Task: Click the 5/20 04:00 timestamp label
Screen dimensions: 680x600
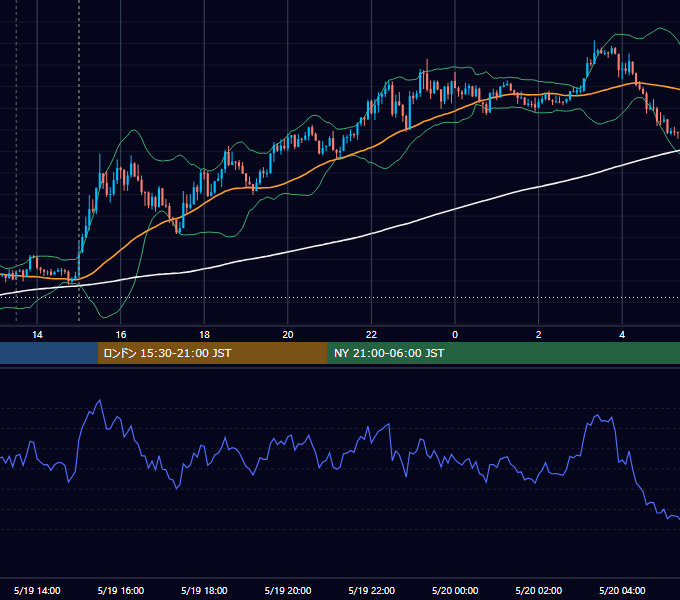Action: [622, 590]
